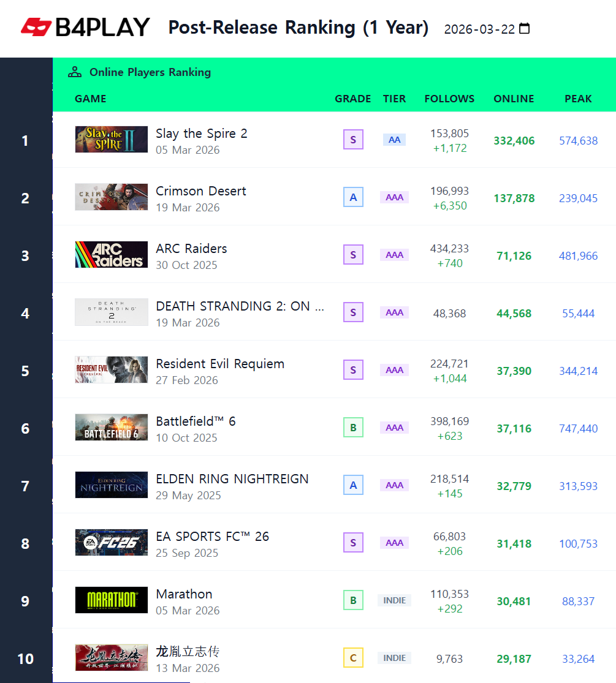Click peak value 100,753
The height and width of the screenshot is (683, 616).
(578, 543)
